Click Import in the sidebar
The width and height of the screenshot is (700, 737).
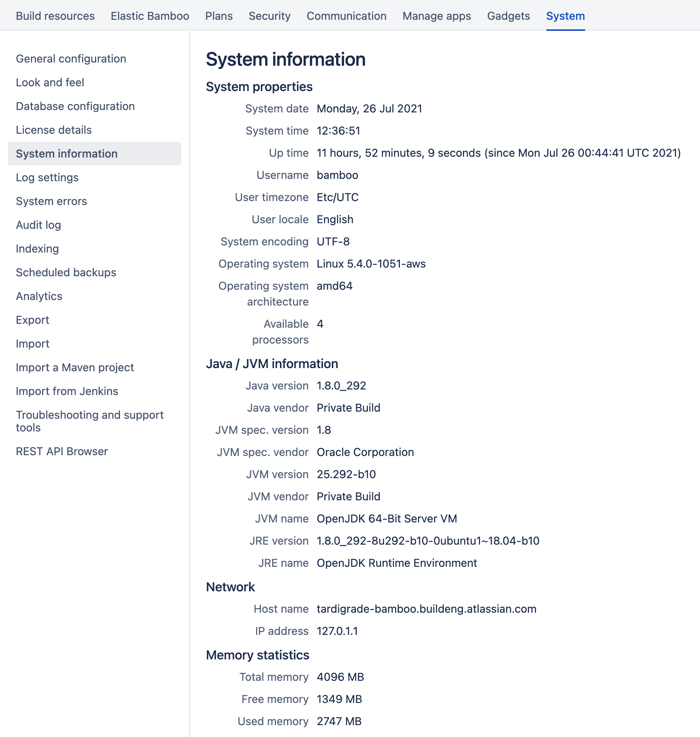pyautogui.click(x=32, y=344)
